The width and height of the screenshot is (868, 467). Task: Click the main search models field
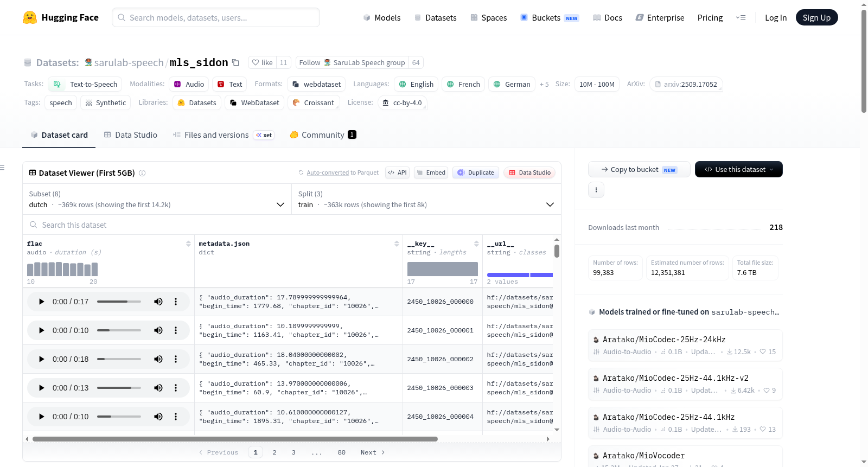pos(216,17)
